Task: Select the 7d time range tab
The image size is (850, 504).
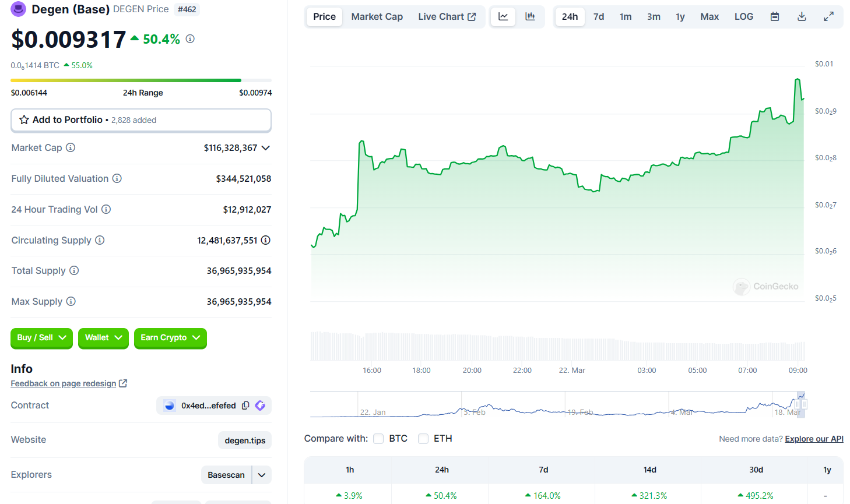Action: pos(599,17)
